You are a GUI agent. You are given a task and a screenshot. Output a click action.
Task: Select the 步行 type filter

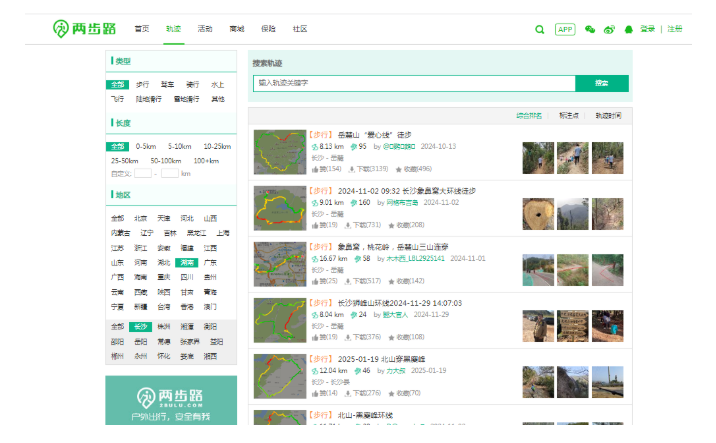(142, 84)
